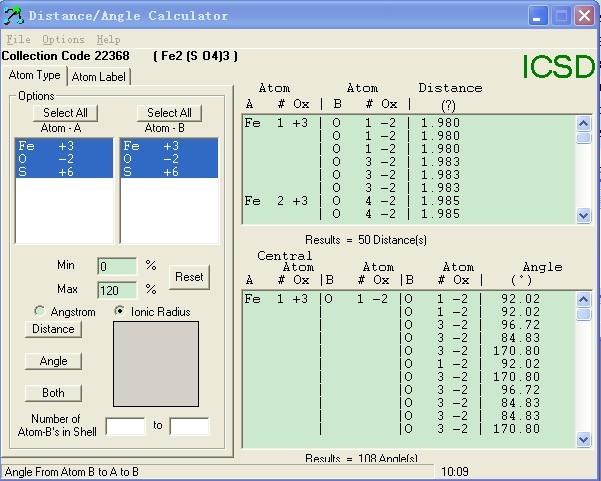Screen dimensions: 601x481
Task: Click the scroll down arrow of distance list
Action: (x=583, y=216)
